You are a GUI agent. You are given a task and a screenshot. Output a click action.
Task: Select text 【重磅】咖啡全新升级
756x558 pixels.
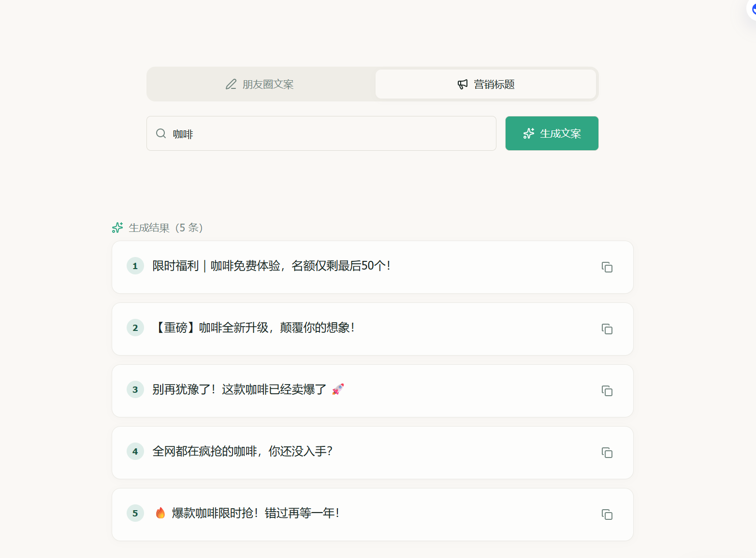click(211, 328)
